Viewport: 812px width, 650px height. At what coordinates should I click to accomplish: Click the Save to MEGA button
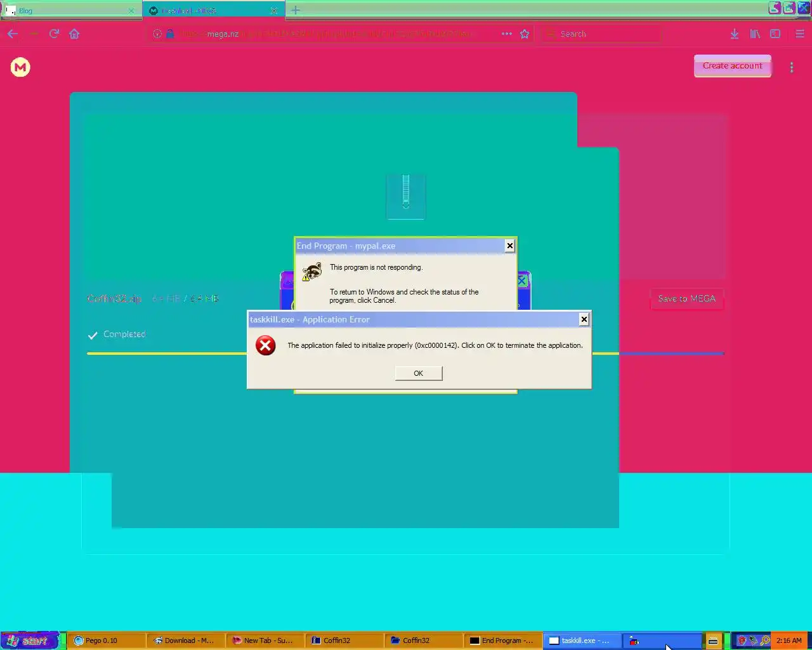686,298
